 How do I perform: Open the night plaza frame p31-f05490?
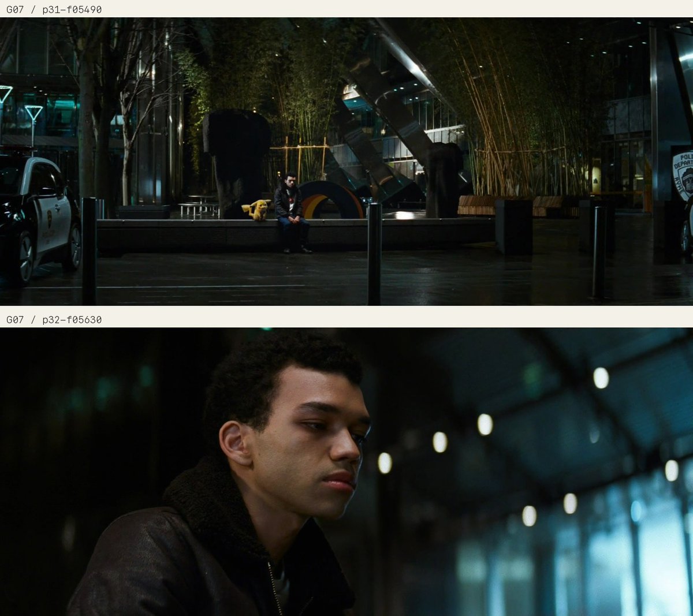coord(346,161)
